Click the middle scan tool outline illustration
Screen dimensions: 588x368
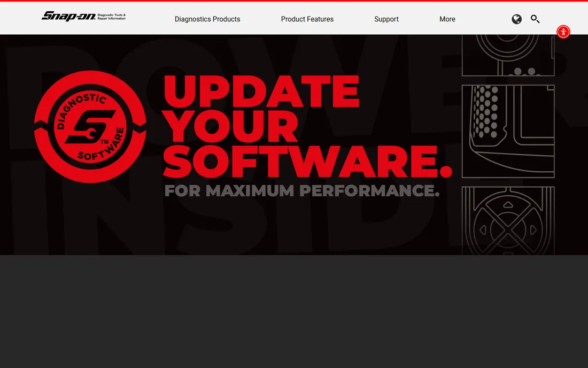pos(508,131)
